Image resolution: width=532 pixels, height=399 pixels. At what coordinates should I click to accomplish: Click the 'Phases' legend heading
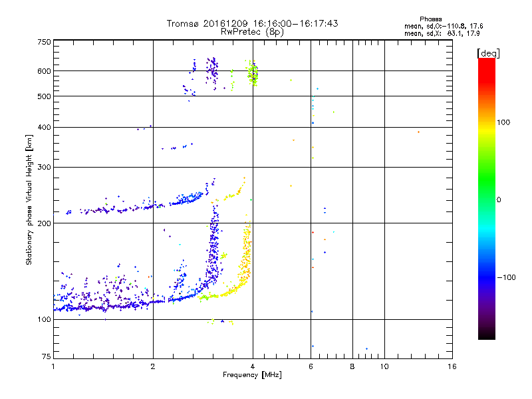pos(430,19)
